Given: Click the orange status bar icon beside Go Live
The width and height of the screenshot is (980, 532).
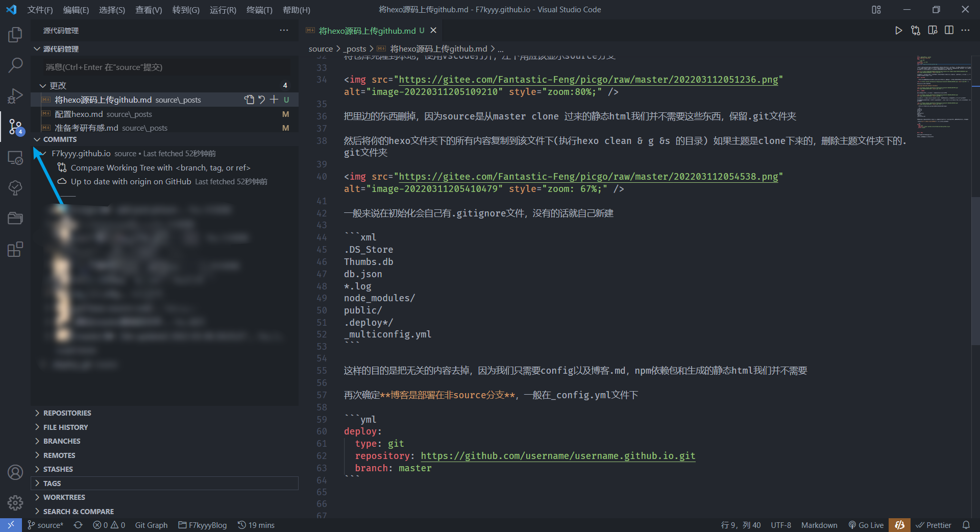Looking at the screenshot, I should 900,525.
